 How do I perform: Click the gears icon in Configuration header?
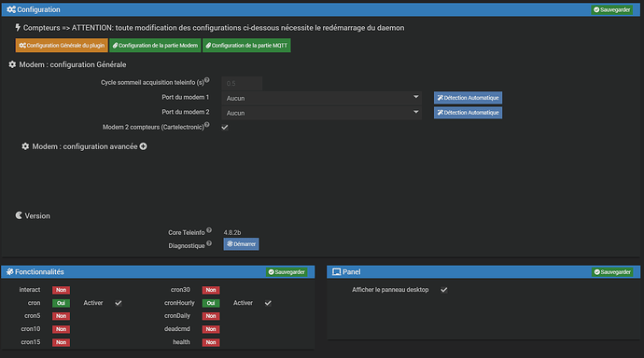pos(11,9)
